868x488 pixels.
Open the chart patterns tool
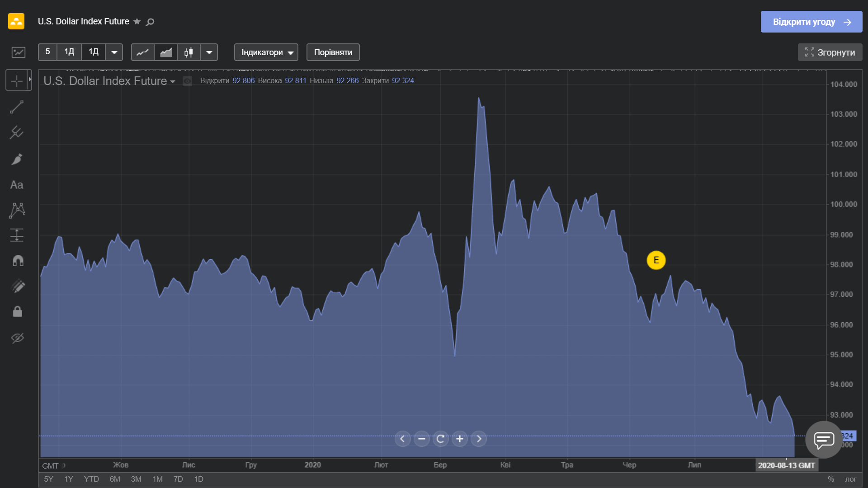[x=17, y=210]
